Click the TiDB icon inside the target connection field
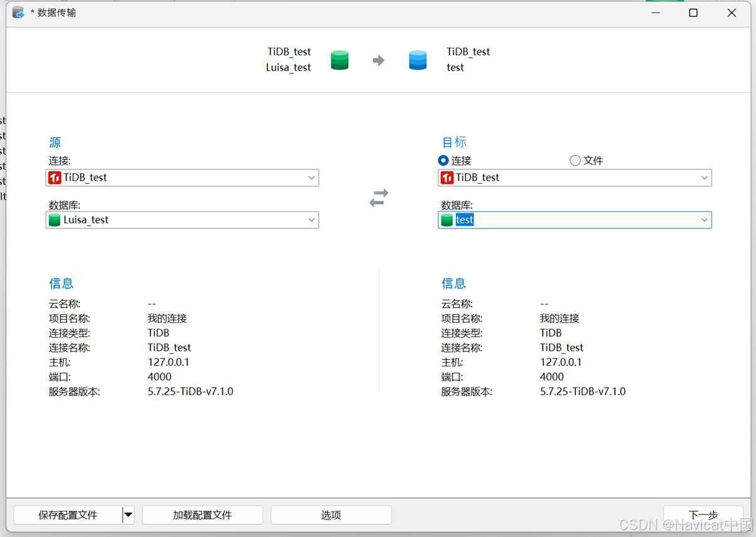The height and width of the screenshot is (537, 756). click(448, 178)
